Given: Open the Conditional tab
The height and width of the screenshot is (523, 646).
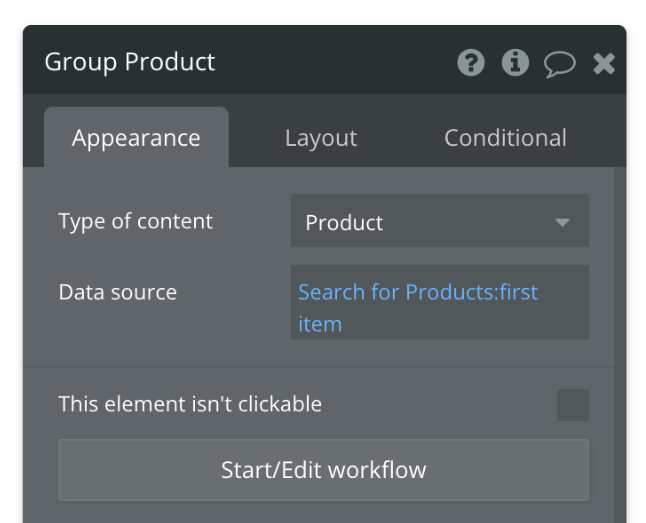Looking at the screenshot, I should pyautogui.click(x=505, y=138).
